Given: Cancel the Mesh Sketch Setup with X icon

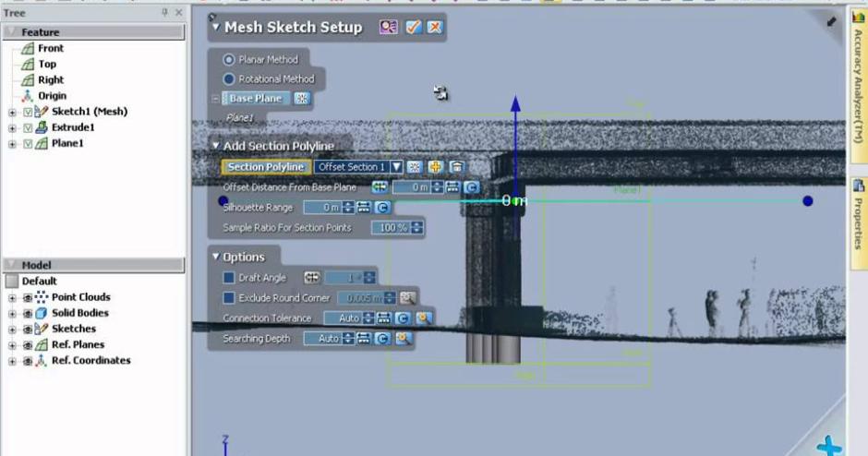Looking at the screenshot, I should click(x=435, y=27).
